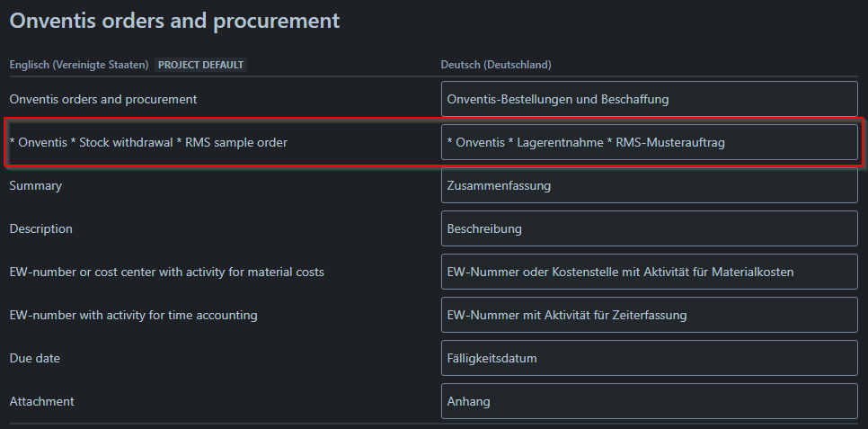Image resolution: width=868 pixels, height=429 pixels.
Task: Click the English 'Onventis orders and procurement' row text
Action: (103, 99)
